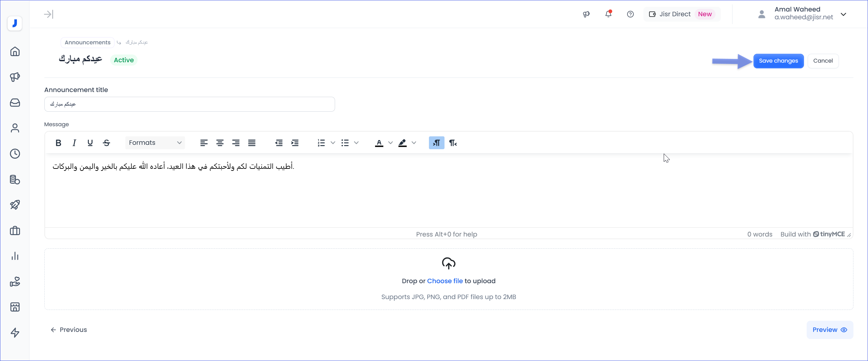The height and width of the screenshot is (361, 868).
Task: Open Jisr Direct New item
Action: click(682, 14)
